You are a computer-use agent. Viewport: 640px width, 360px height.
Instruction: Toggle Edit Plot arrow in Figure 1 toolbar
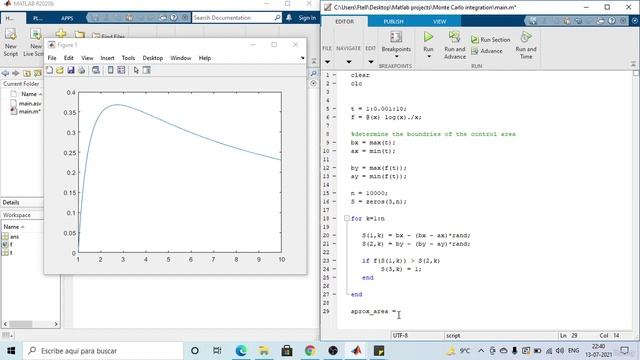136,70
